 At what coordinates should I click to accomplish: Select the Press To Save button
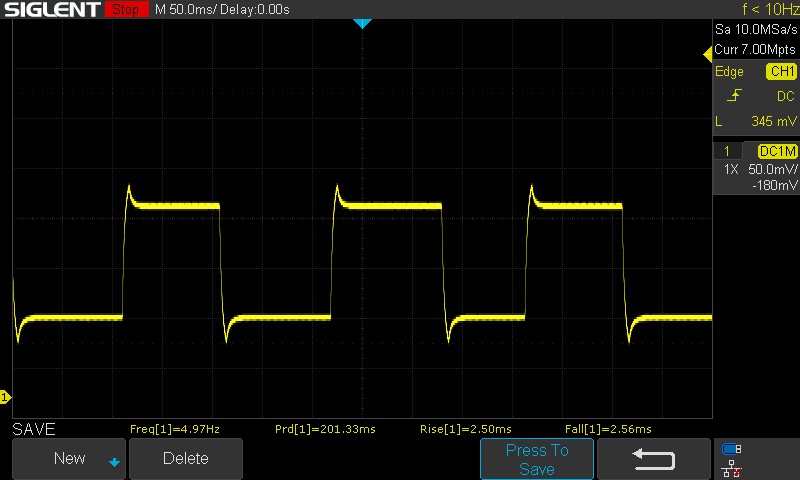537,459
